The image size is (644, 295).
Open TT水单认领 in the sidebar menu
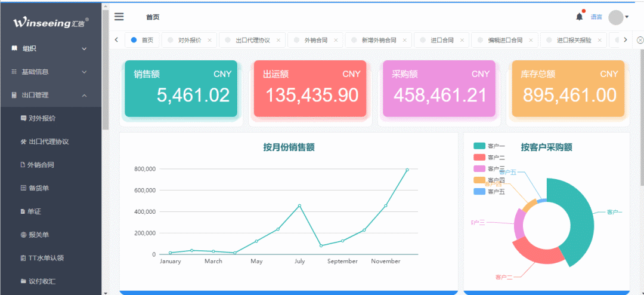[x=45, y=258]
